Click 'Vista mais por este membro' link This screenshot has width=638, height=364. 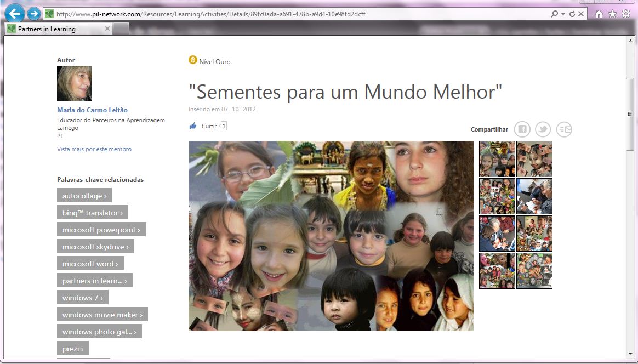coord(94,149)
